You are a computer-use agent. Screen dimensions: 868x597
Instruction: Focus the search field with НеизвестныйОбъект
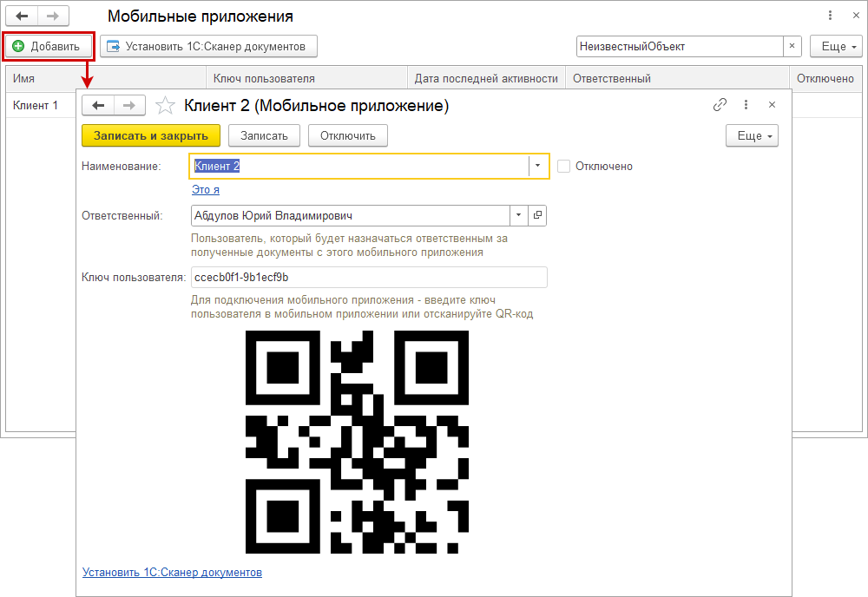(680, 47)
